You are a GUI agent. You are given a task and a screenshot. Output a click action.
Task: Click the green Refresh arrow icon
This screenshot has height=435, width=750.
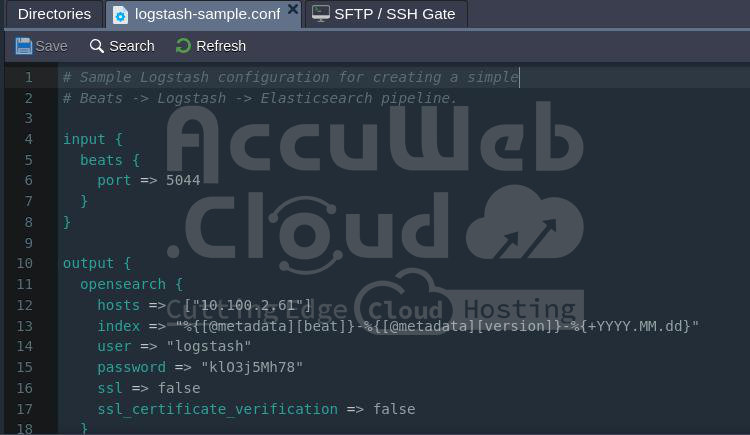[183, 46]
